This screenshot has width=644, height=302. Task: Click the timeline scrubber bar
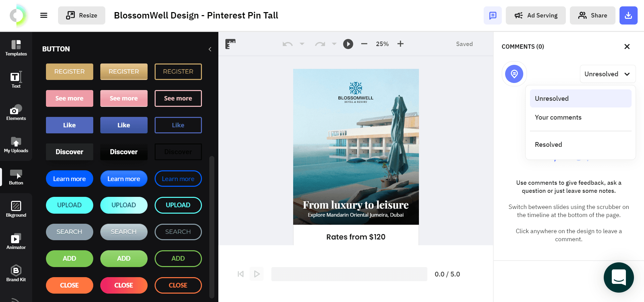pyautogui.click(x=349, y=274)
